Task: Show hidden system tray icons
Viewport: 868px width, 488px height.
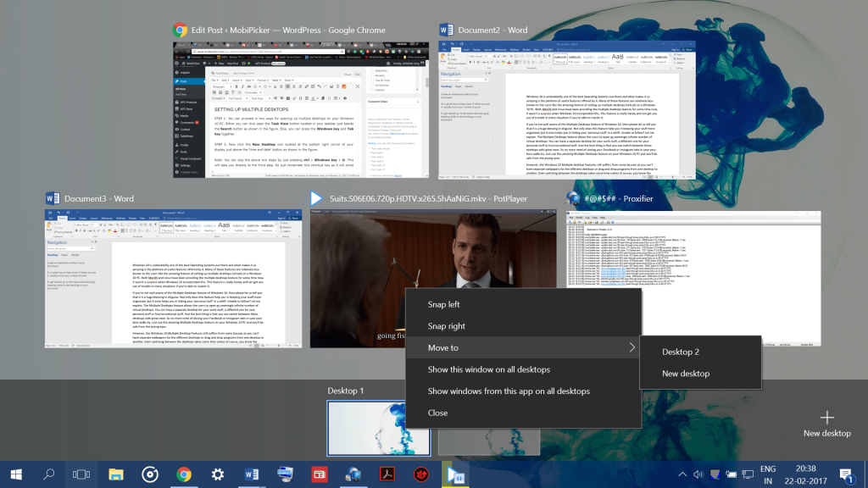Action: 682,474
